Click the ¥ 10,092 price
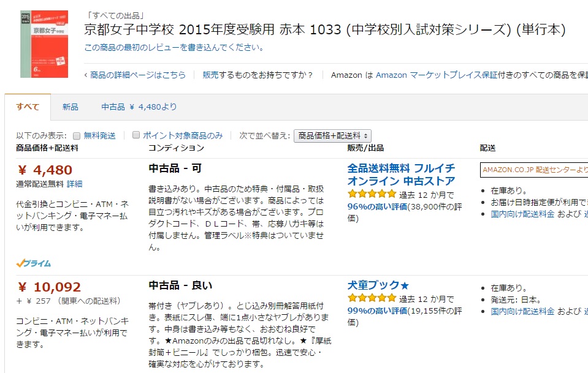This screenshot has height=373, width=588. [49, 287]
